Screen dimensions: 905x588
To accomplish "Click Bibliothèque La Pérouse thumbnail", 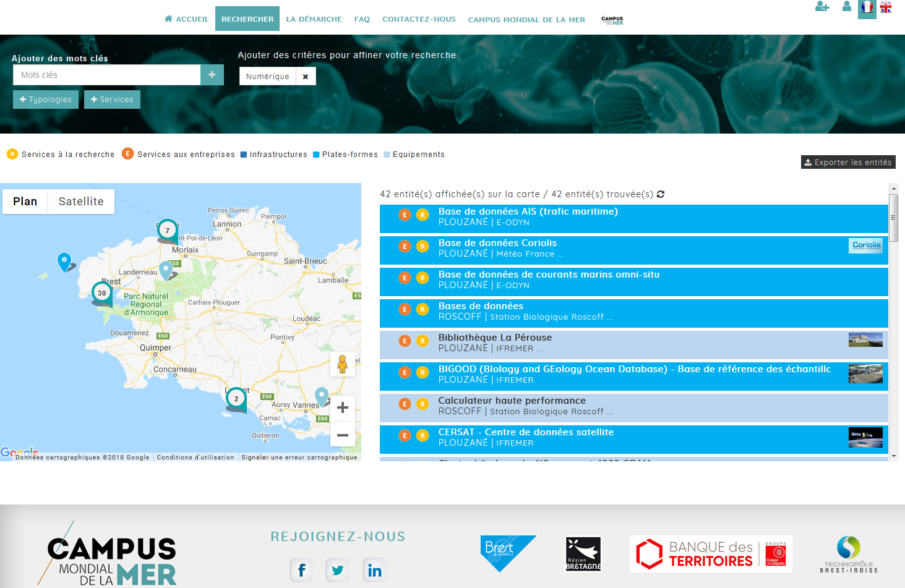I will point(865,340).
